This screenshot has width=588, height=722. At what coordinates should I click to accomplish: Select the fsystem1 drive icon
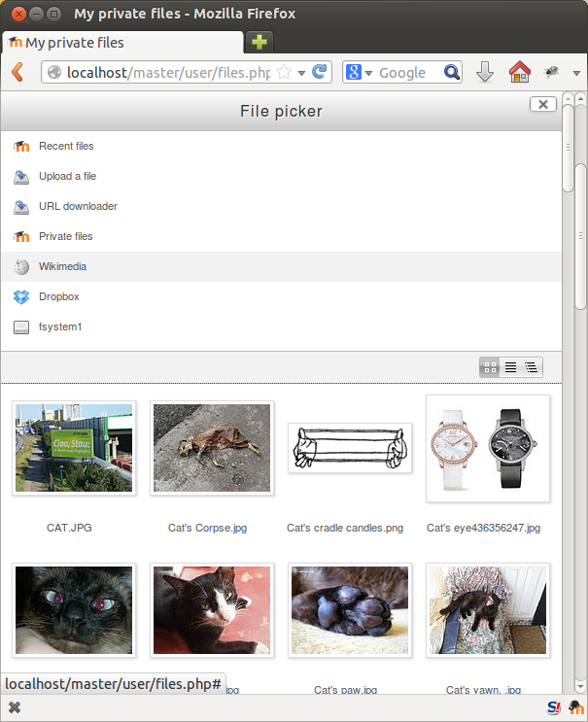click(x=21, y=327)
